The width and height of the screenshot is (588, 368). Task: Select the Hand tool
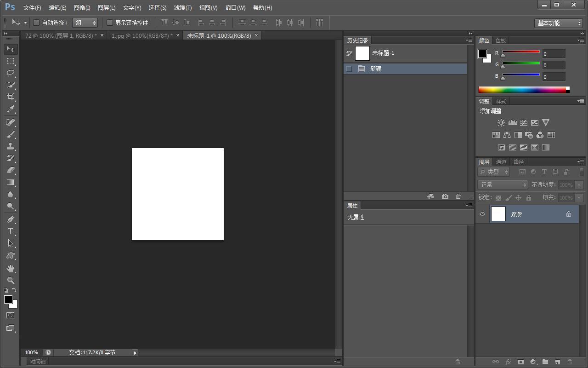click(11, 268)
